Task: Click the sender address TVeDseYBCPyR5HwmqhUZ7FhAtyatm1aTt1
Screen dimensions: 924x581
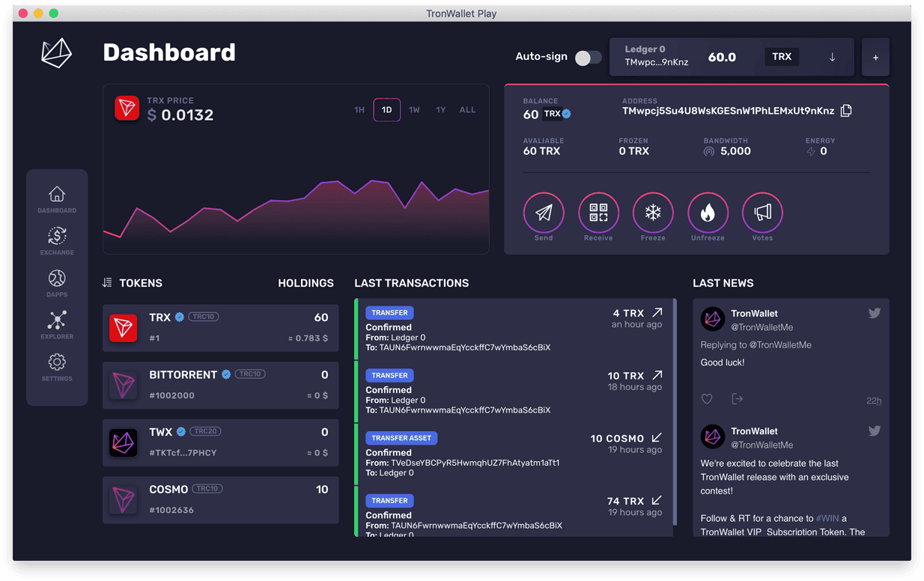Action: point(475,463)
